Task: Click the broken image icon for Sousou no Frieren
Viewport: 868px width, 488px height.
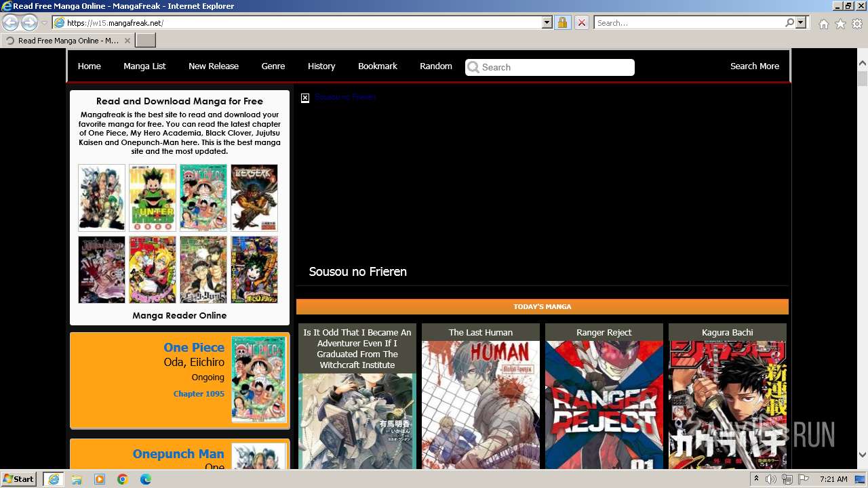Action: pos(305,98)
